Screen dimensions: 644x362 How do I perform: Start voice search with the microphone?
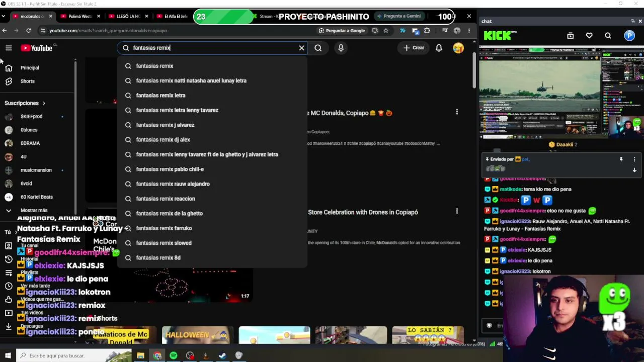point(341,48)
